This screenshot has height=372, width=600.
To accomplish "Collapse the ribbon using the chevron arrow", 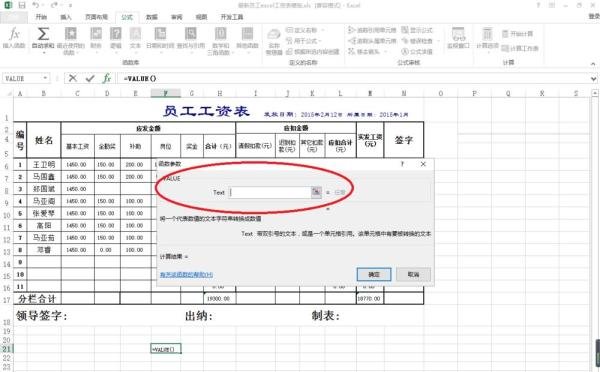I will [593, 64].
